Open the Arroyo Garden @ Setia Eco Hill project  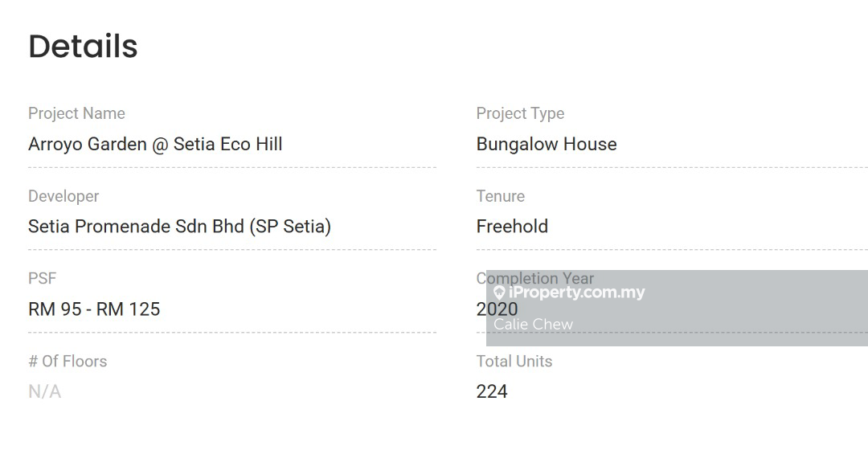point(155,145)
